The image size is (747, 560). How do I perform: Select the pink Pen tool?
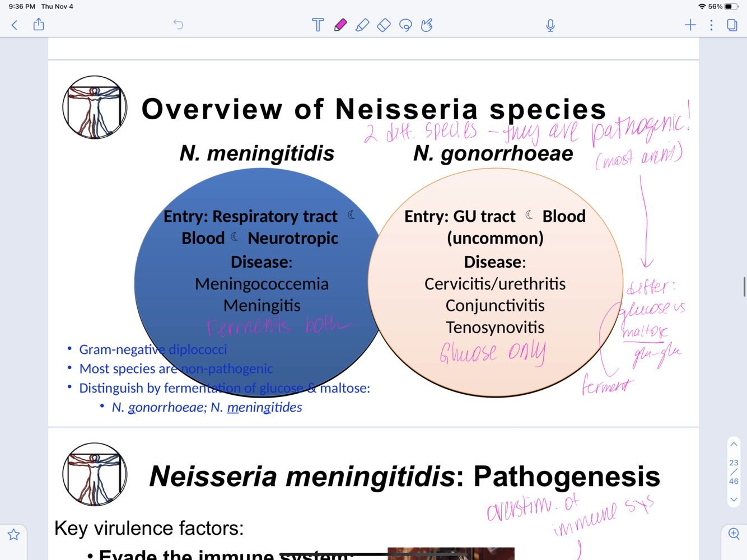click(x=340, y=25)
